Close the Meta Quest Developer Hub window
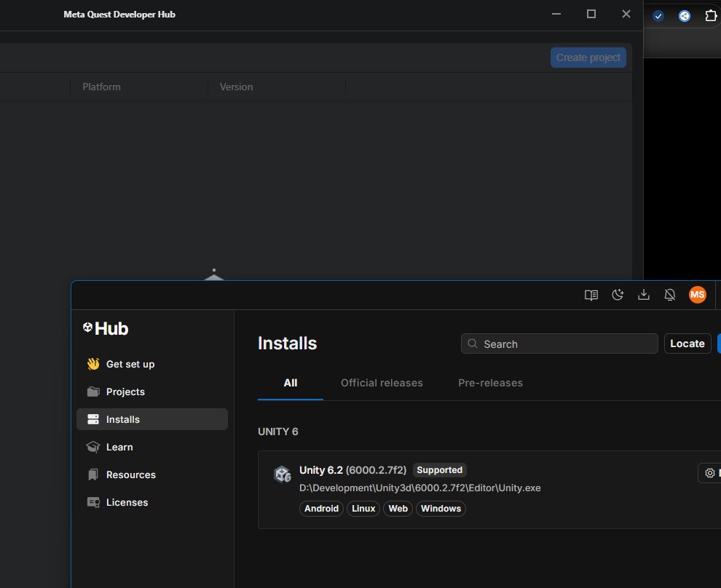This screenshot has width=721, height=588. 626,15
